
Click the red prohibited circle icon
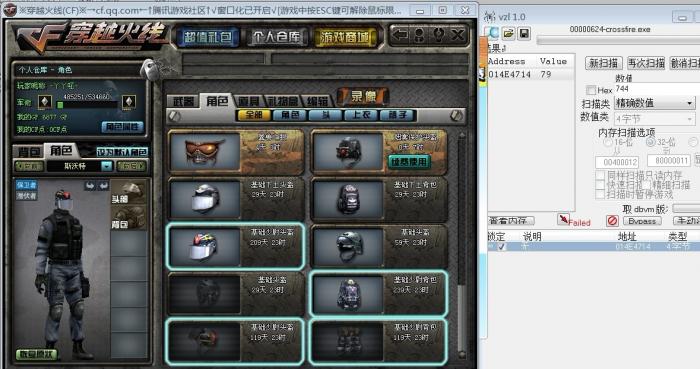tap(612, 220)
